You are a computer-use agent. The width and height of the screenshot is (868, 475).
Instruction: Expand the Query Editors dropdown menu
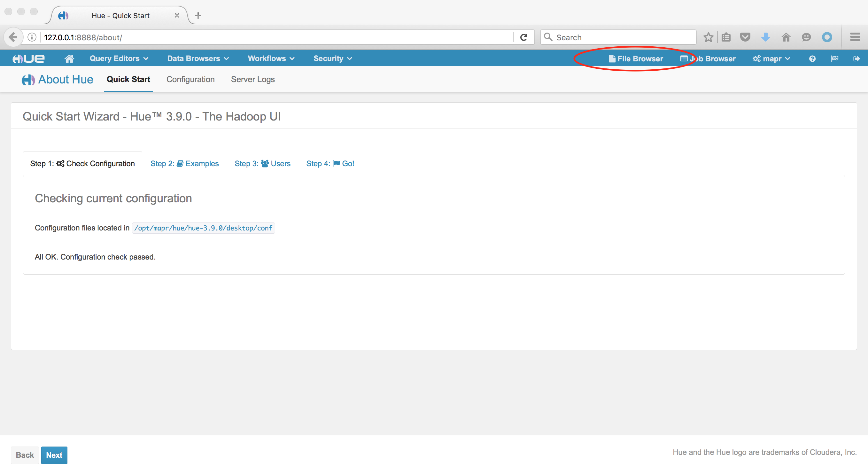click(118, 58)
